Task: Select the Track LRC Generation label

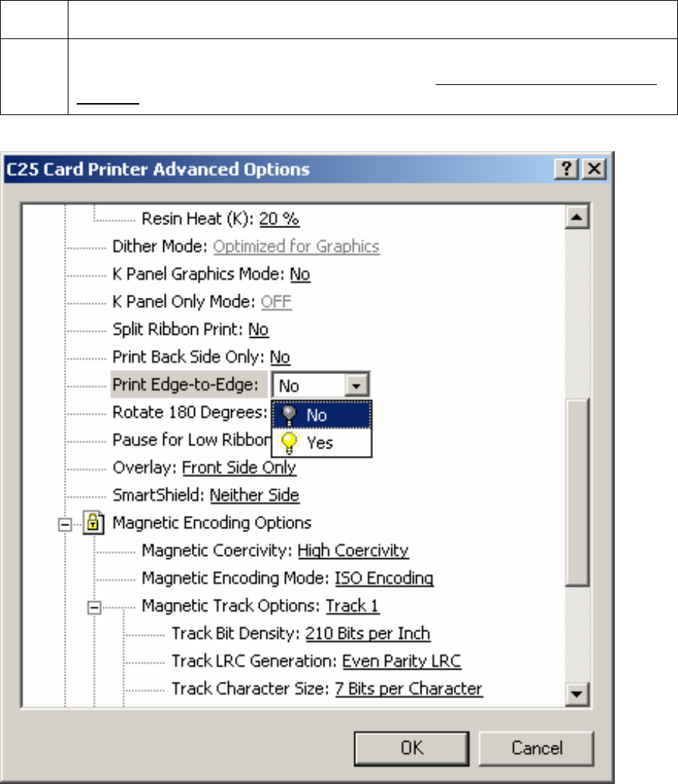Action: pyautogui.click(x=254, y=661)
